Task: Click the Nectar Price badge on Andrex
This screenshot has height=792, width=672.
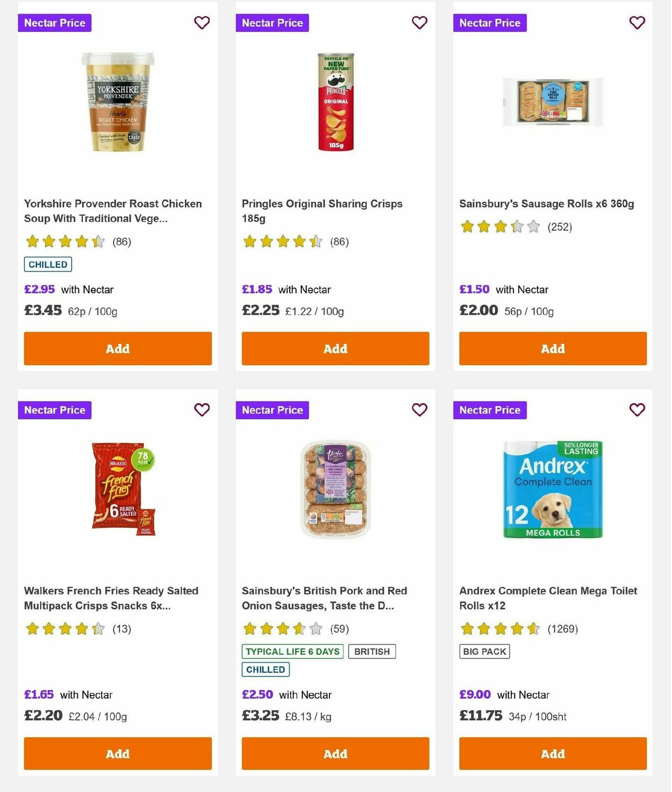Action: tap(490, 410)
